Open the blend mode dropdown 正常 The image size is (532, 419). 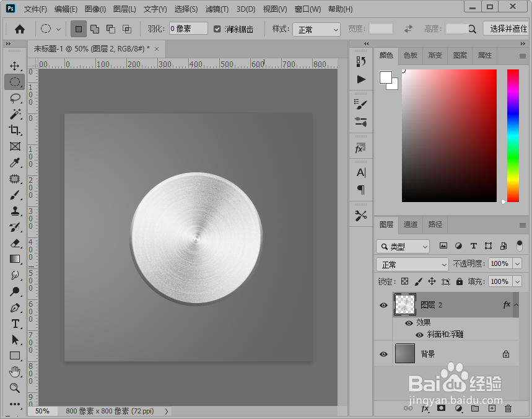[412, 264]
